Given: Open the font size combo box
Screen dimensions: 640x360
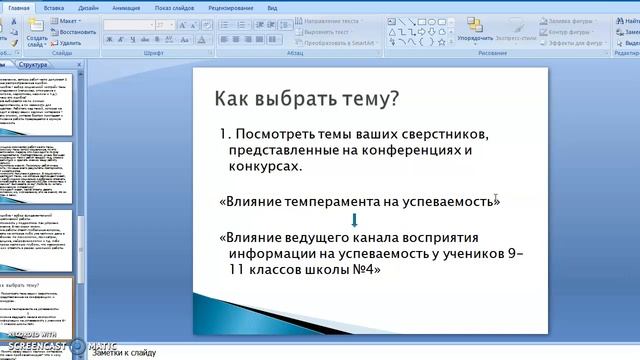Looking at the screenshot, I should pyautogui.click(x=165, y=25).
